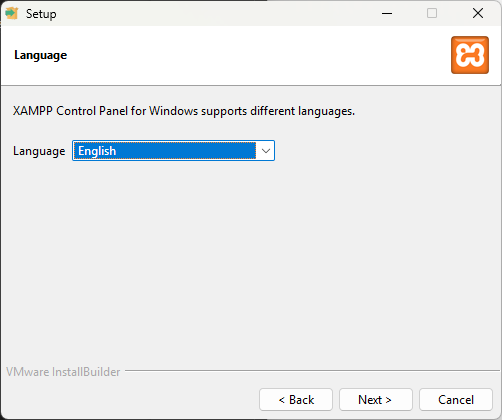Proceed by clicking Next >
This screenshot has width=502, height=420.
click(376, 399)
